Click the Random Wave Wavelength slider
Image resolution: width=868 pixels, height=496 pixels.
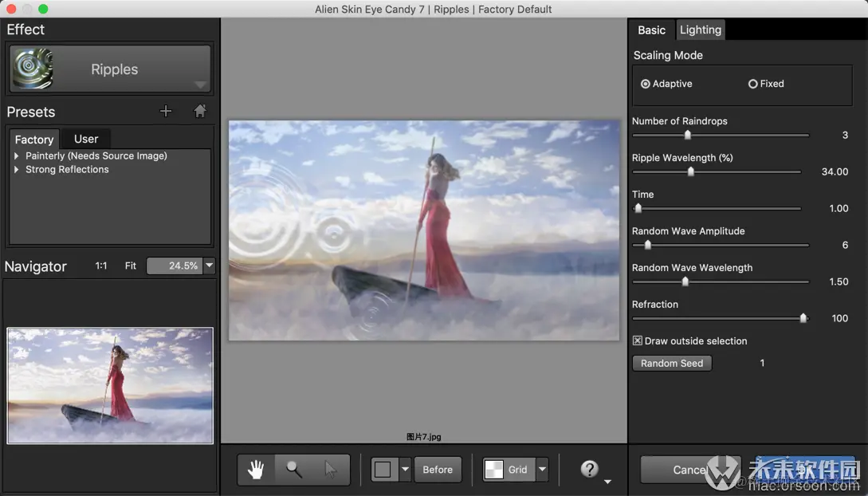pos(721,281)
